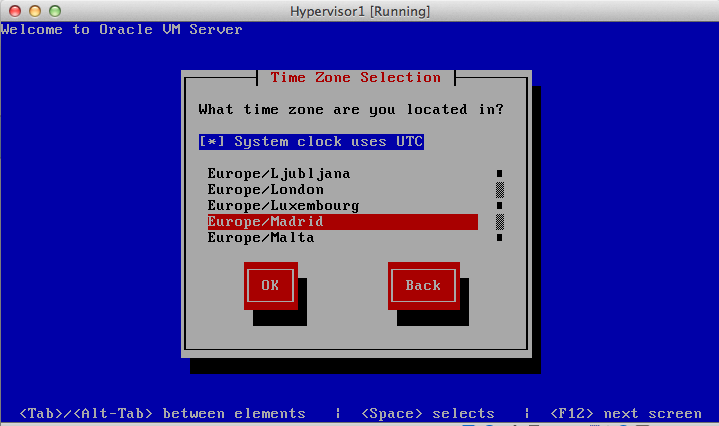Image resolution: width=719 pixels, height=426 pixels.
Task: Click the Time Zone Selection dialog title
Action: click(x=355, y=77)
